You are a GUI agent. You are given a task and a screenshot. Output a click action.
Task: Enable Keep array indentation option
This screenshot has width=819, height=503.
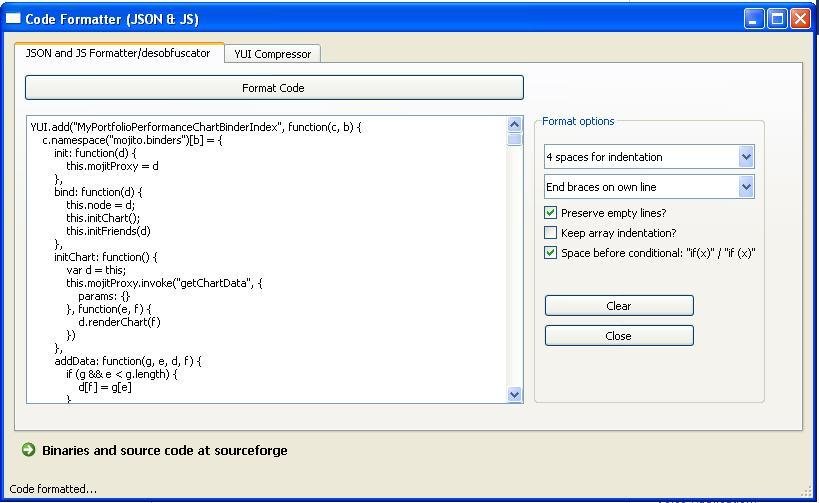point(551,233)
